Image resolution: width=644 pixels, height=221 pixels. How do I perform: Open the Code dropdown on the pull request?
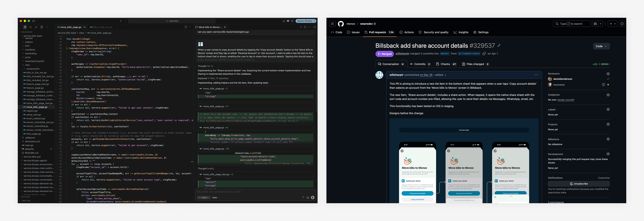coord(601,46)
